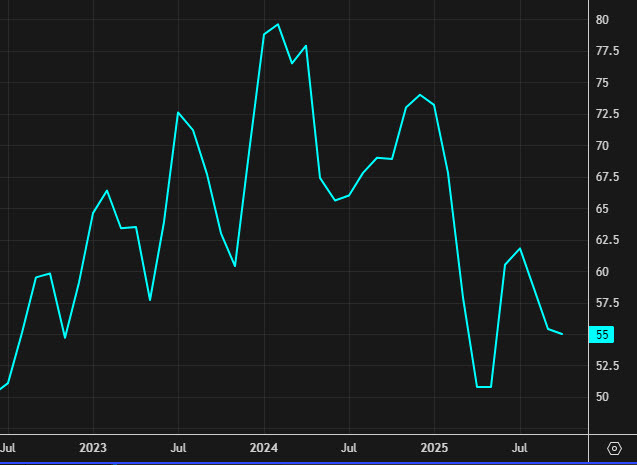Click the 72.5 price scale label

606,115
